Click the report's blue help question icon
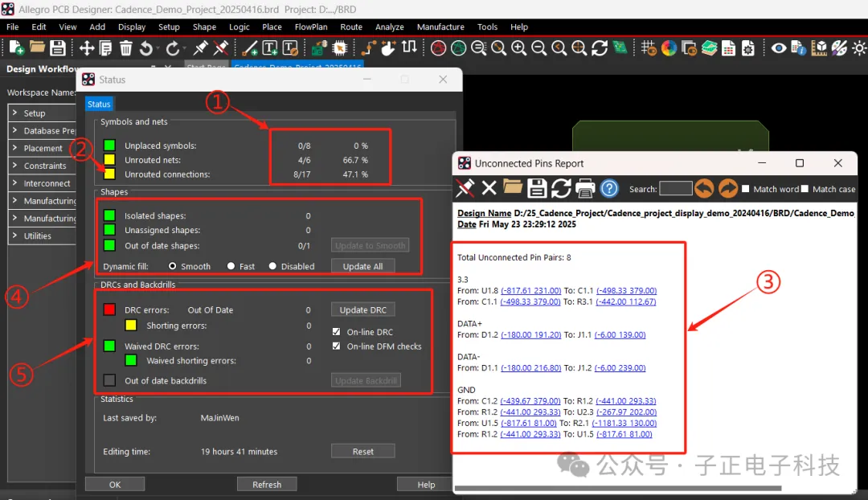Image resolution: width=868 pixels, height=500 pixels. pos(609,188)
